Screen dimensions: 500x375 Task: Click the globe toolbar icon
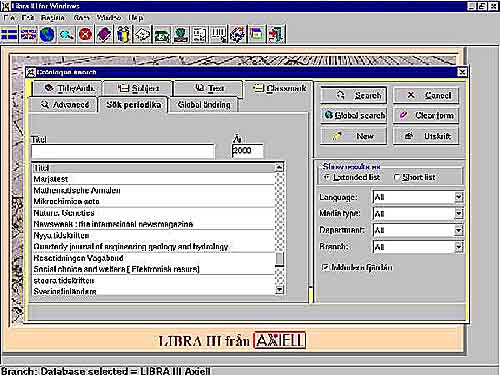click(47, 34)
